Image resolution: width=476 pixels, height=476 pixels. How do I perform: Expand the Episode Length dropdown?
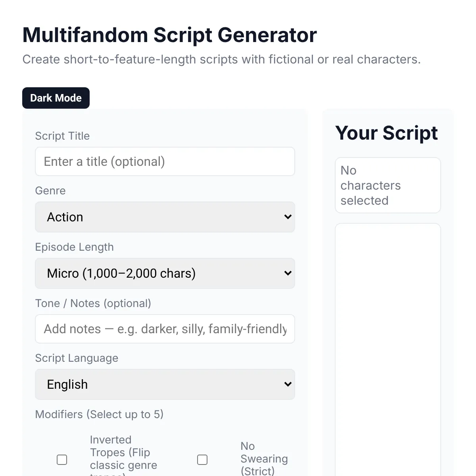point(165,273)
